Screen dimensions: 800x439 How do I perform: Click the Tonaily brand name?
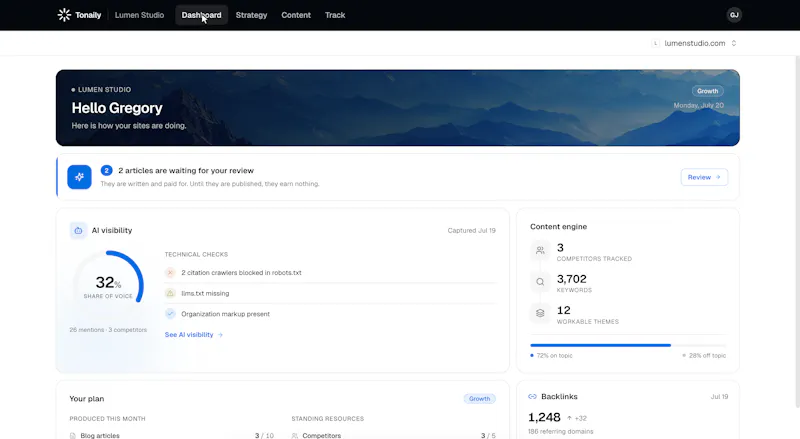tap(88, 15)
